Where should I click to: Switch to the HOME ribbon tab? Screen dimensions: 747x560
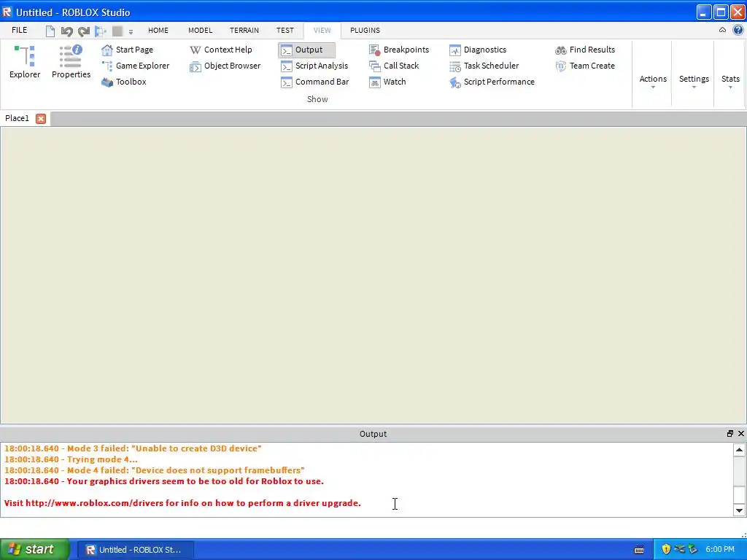158,30
